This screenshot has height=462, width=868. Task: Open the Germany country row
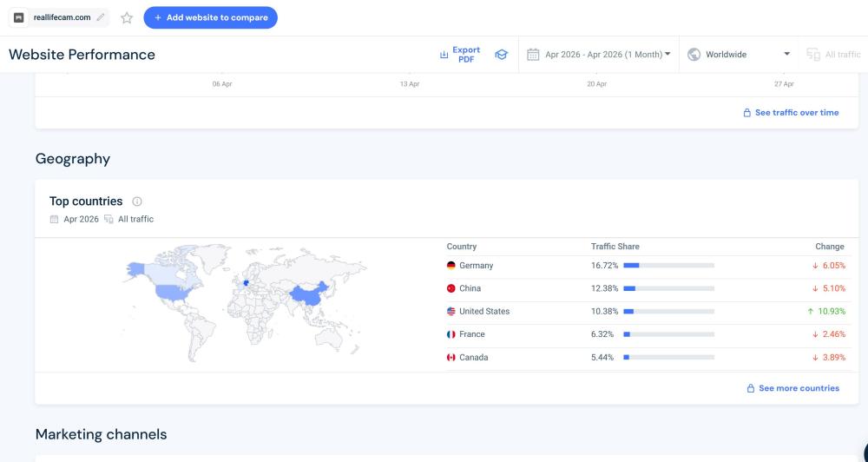648,266
